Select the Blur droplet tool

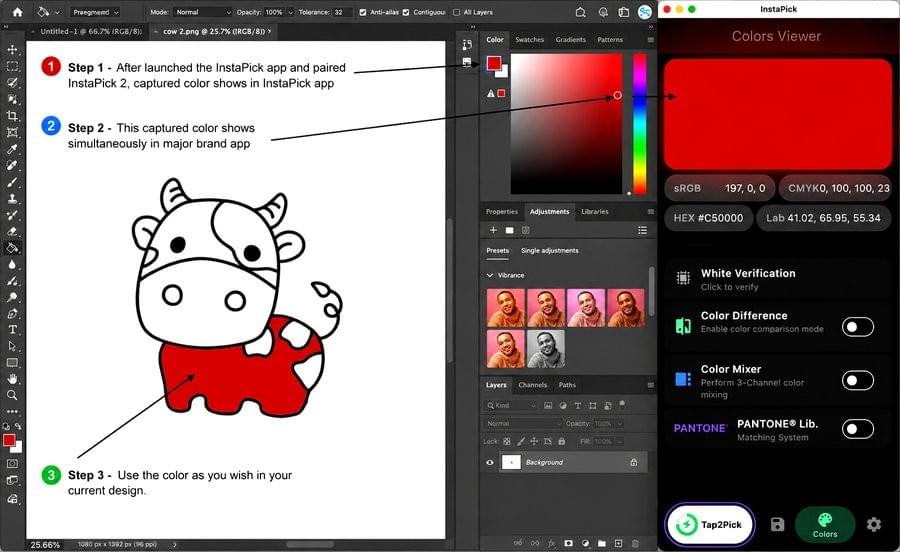pyautogui.click(x=12, y=265)
